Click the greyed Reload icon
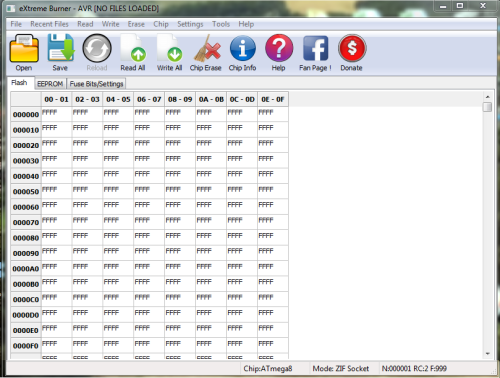The height and width of the screenshot is (378, 500). pos(97,48)
